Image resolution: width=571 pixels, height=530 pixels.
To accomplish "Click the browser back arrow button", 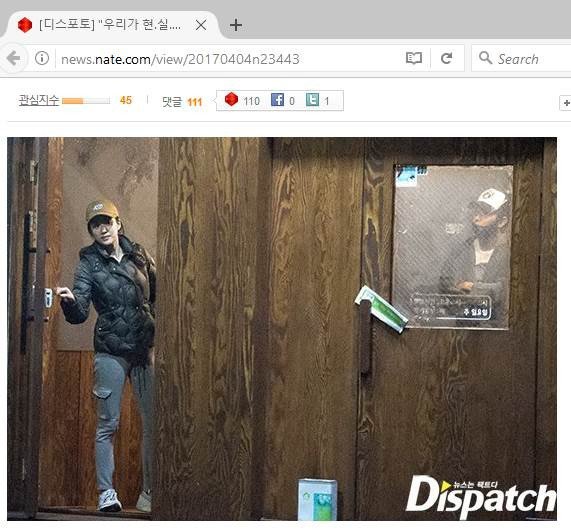I will pyautogui.click(x=13, y=58).
